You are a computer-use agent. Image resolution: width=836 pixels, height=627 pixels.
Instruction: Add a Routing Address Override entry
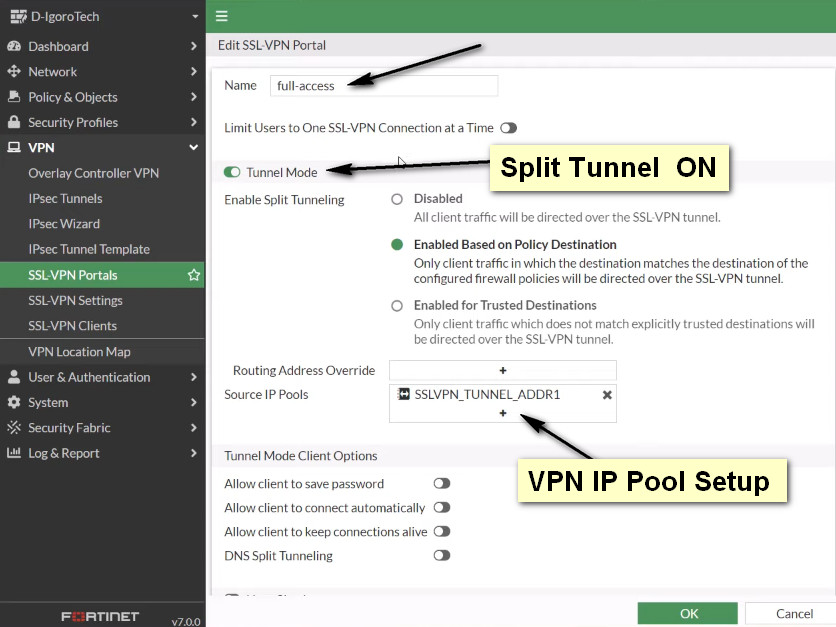[x=503, y=370]
